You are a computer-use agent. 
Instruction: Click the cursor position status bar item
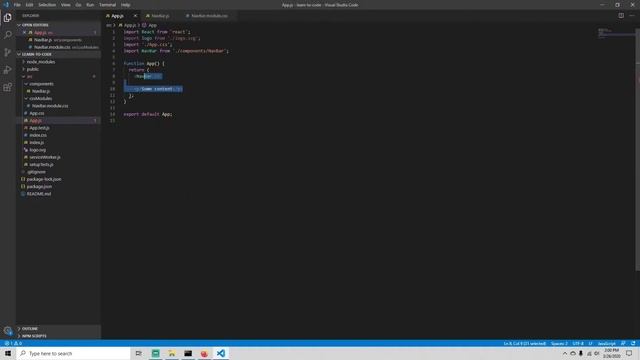[x=524, y=343]
